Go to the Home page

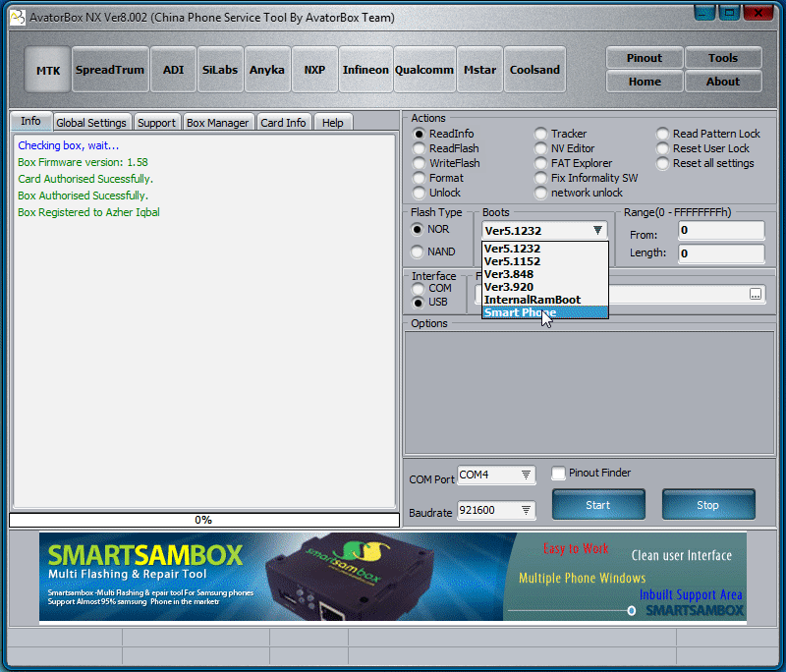[x=645, y=82]
